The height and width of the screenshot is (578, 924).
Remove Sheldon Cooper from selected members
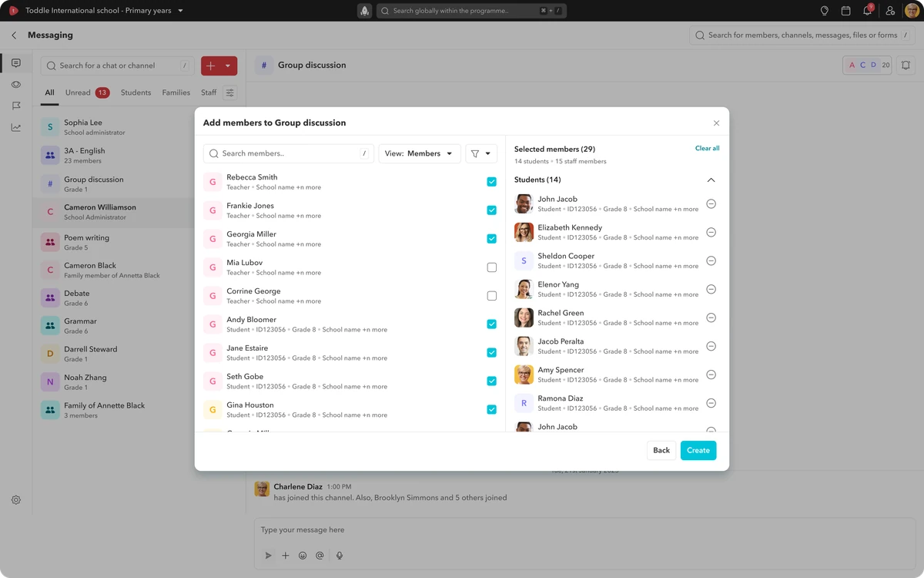pos(711,260)
